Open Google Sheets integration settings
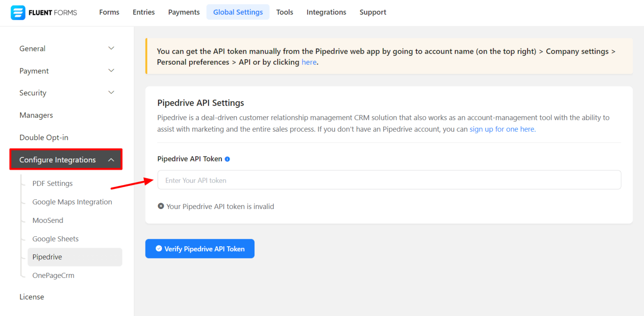644x316 pixels. [x=55, y=238]
